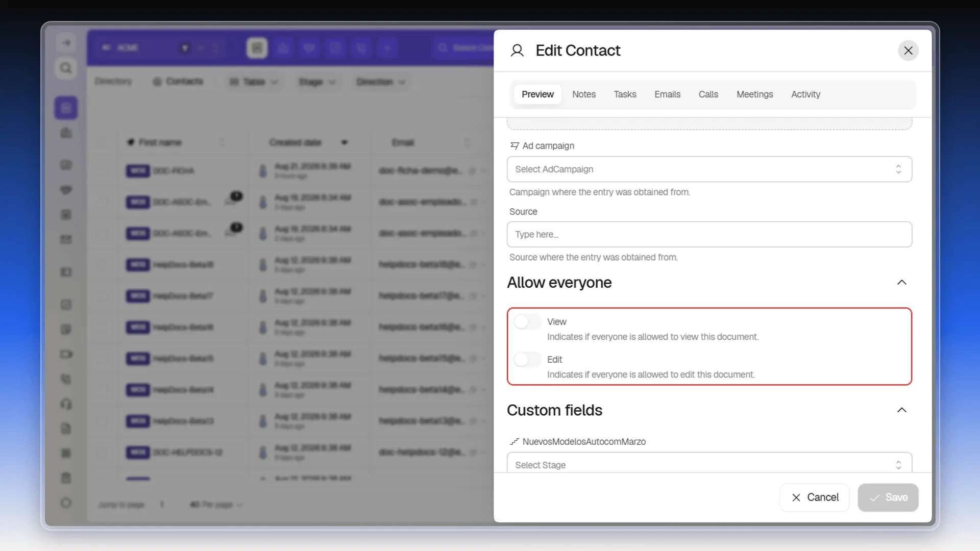Click the Contacts breadcrumb in background
980x551 pixels.
pyautogui.click(x=178, y=82)
